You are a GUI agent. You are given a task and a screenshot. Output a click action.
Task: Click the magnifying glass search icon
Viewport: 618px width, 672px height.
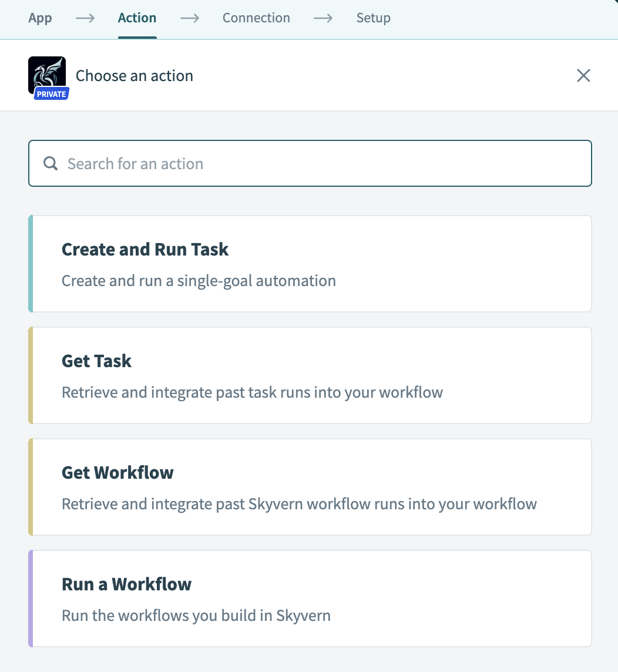pos(50,163)
